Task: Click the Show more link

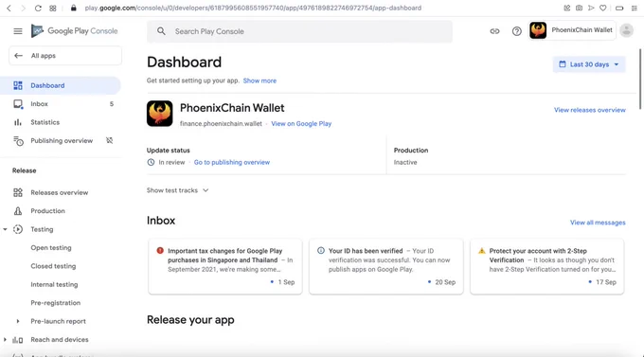Action: click(x=259, y=80)
